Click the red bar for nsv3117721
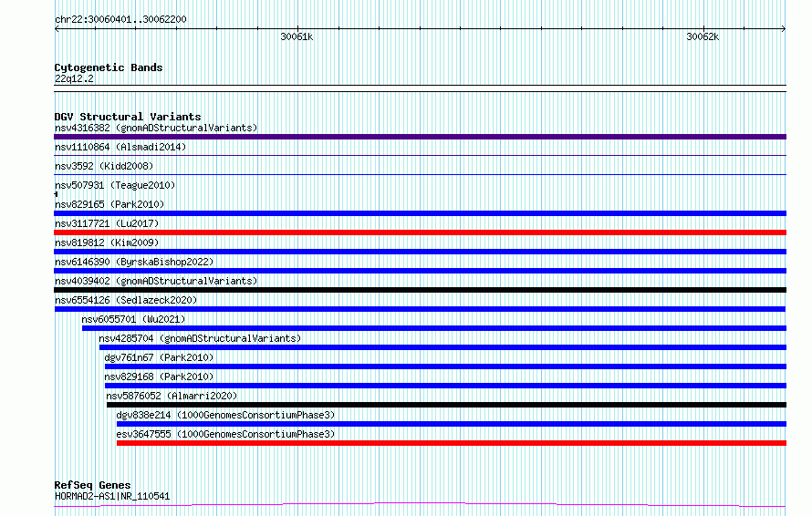The width and height of the screenshot is (812, 516). [x=420, y=232]
